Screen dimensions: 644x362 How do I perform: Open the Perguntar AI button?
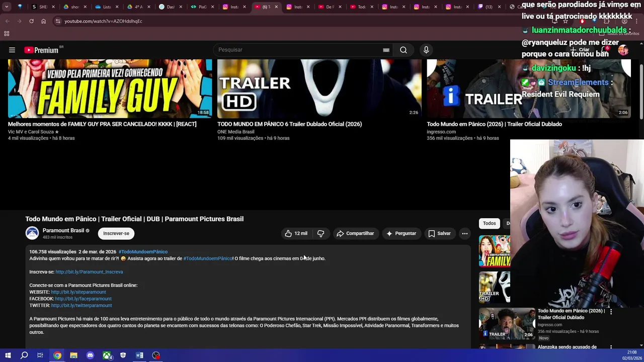tap(401, 233)
